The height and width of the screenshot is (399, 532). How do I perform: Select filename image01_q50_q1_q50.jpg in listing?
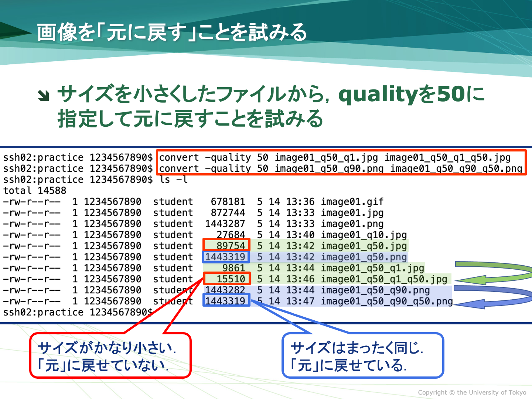[x=384, y=279]
